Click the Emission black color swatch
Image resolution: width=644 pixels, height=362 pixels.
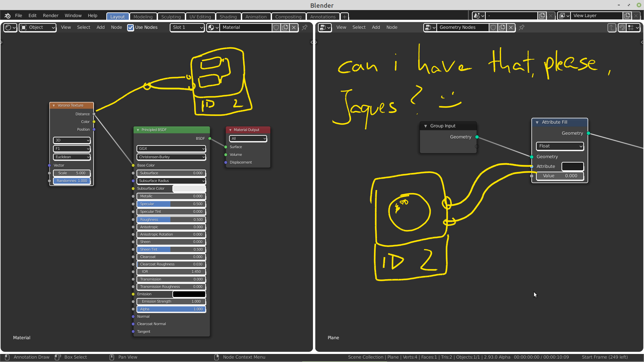coord(189,294)
